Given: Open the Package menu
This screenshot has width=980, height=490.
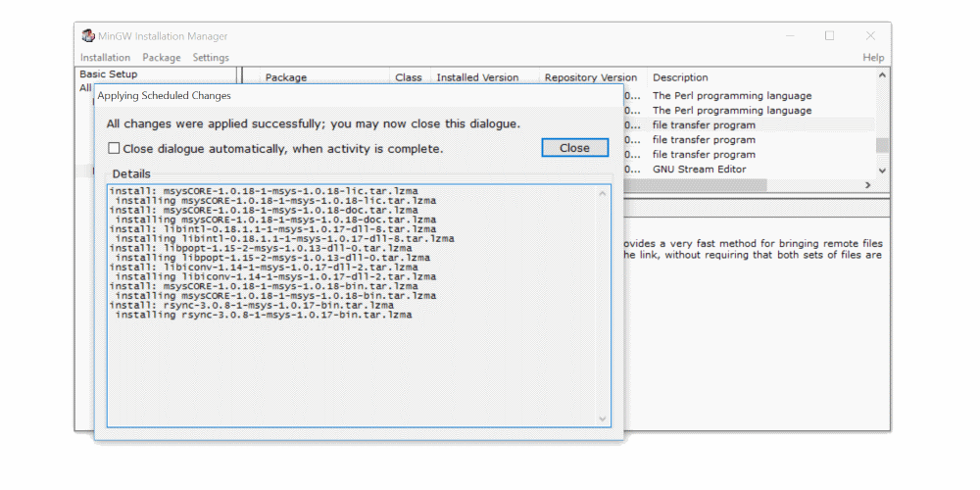Looking at the screenshot, I should (162, 58).
